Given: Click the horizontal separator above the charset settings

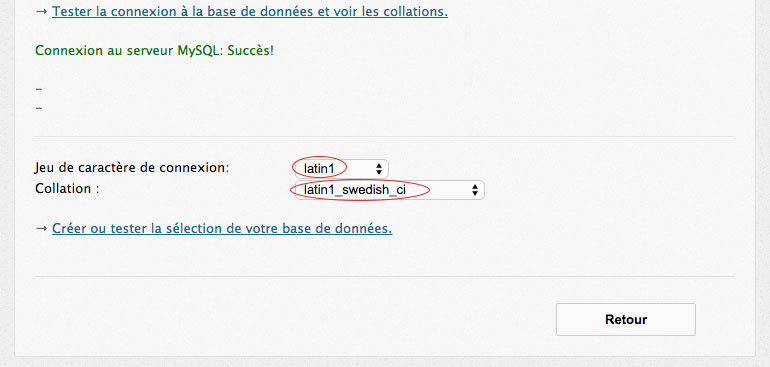Looking at the screenshot, I should pos(385,137).
